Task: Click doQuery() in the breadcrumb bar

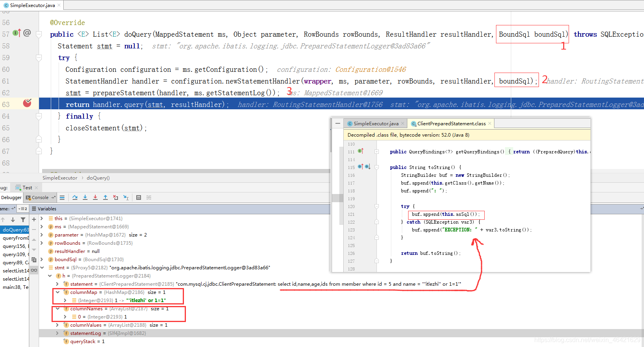Action: (98, 178)
